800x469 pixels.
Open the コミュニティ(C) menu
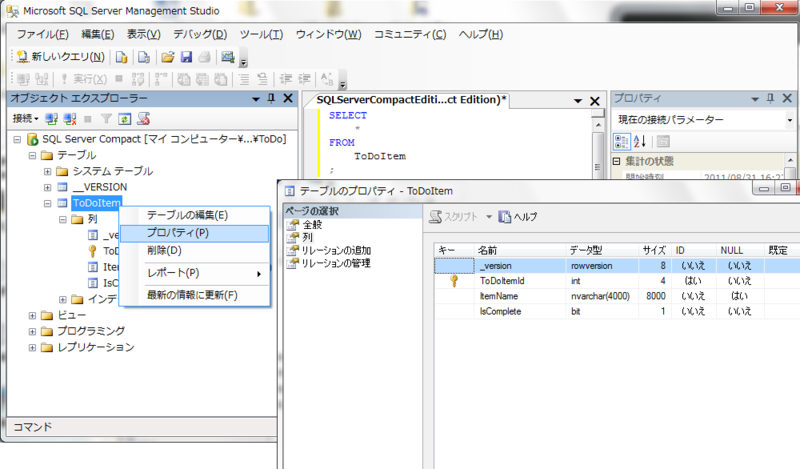point(410,35)
